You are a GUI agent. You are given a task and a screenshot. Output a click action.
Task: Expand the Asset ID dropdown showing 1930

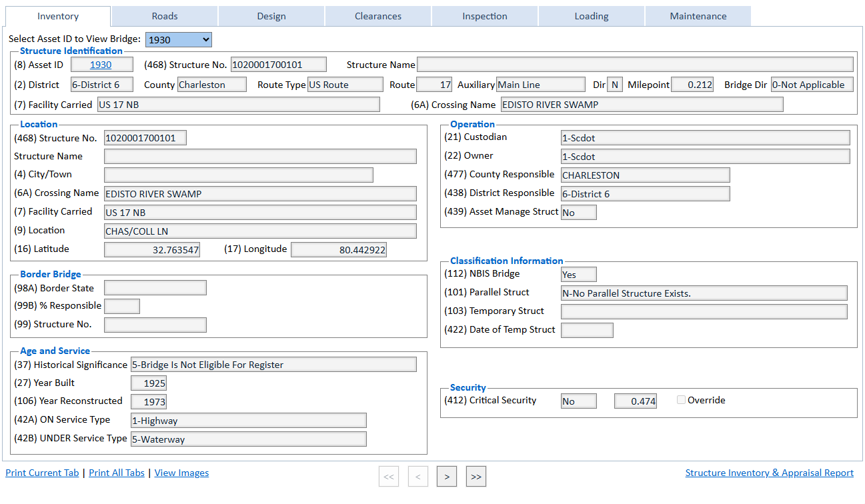179,40
